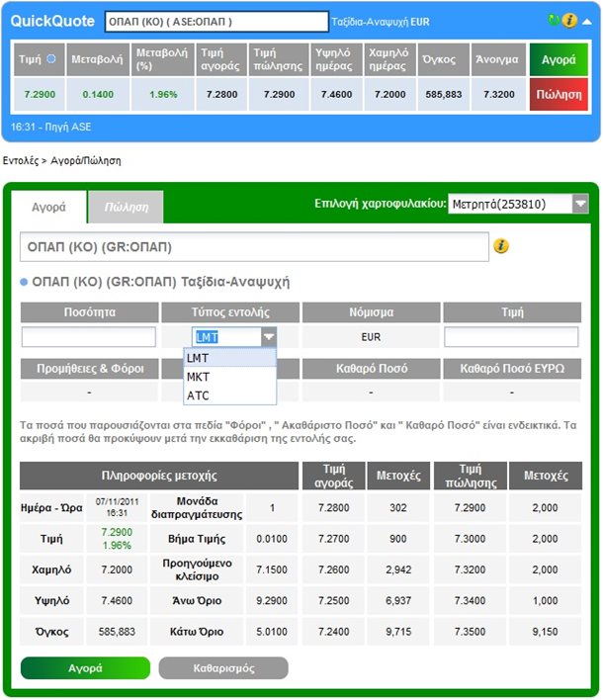Click the Κάτω Όριο value 5.0100
This screenshot has width=603, height=700.
coord(272,632)
